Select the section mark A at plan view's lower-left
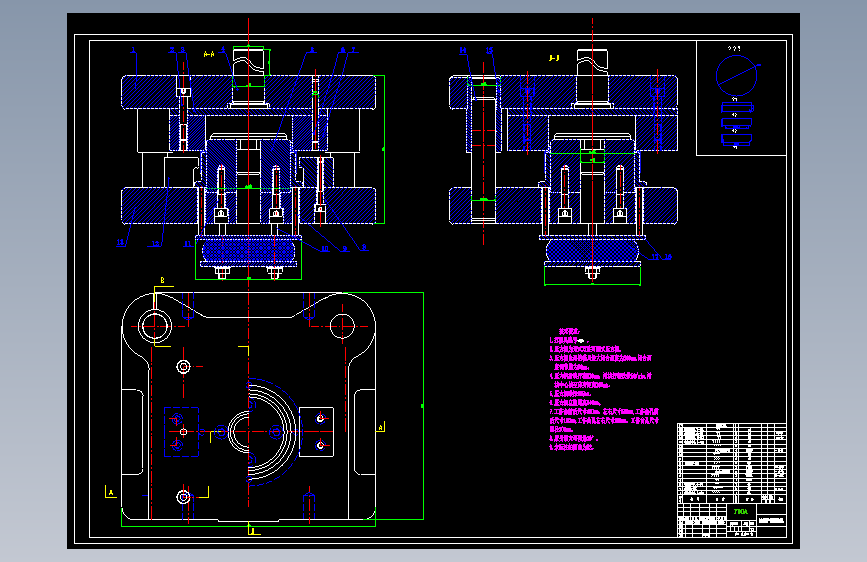867x562 pixels. click(111, 492)
